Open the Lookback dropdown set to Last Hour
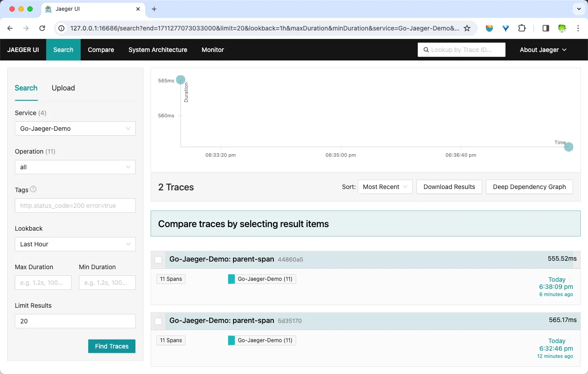Image resolution: width=588 pixels, height=374 pixels. pyautogui.click(x=75, y=244)
